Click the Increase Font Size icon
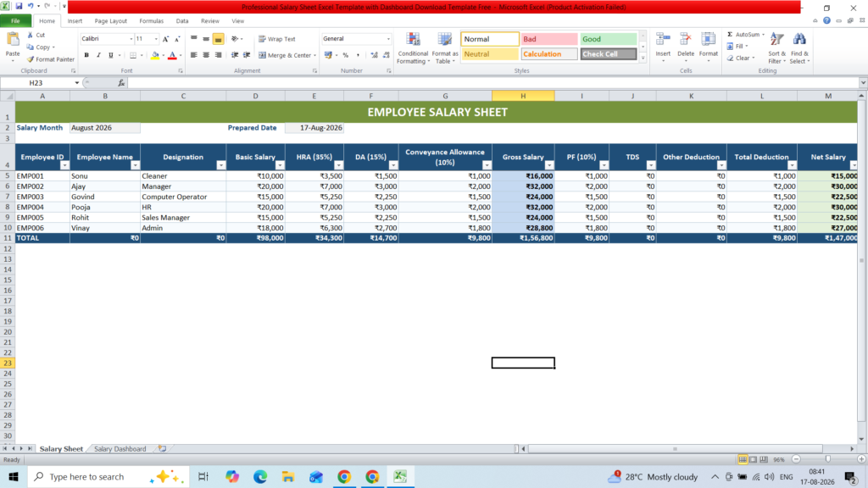The image size is (868, 488). (165, 39)
